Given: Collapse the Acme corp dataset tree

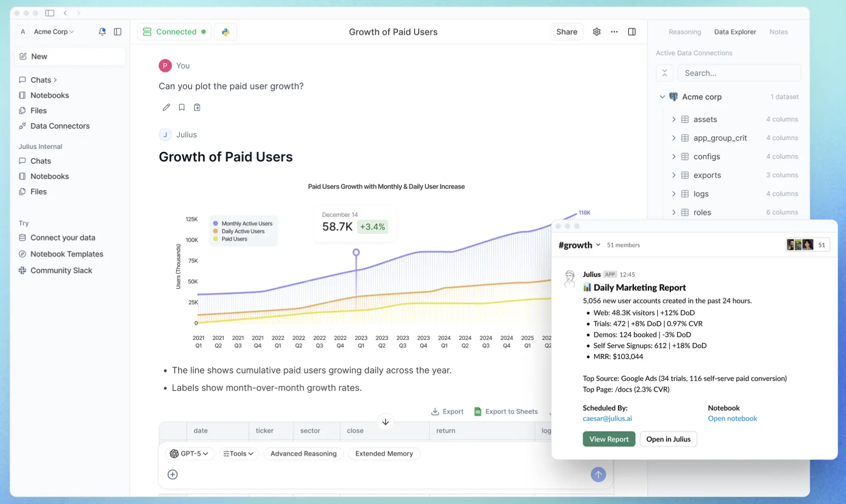Looking at the screenshot, I should (x=662, y=96).
